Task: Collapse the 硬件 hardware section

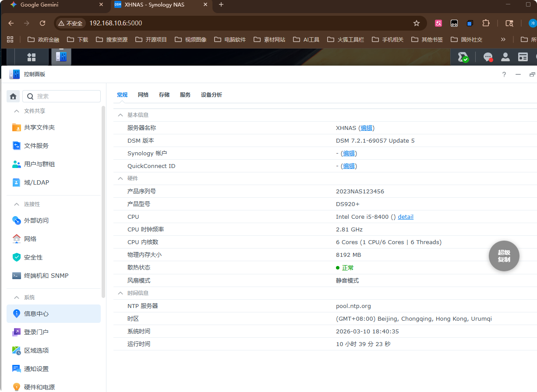Action: click(120, 178)
